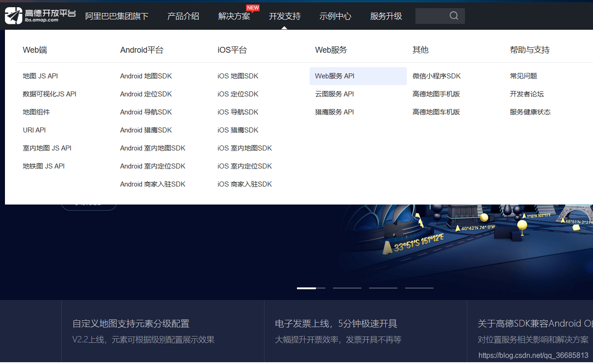Open iOS 定位SDK link
The height and width of the screenshot is (364, 593).
(x=238, y=94)
